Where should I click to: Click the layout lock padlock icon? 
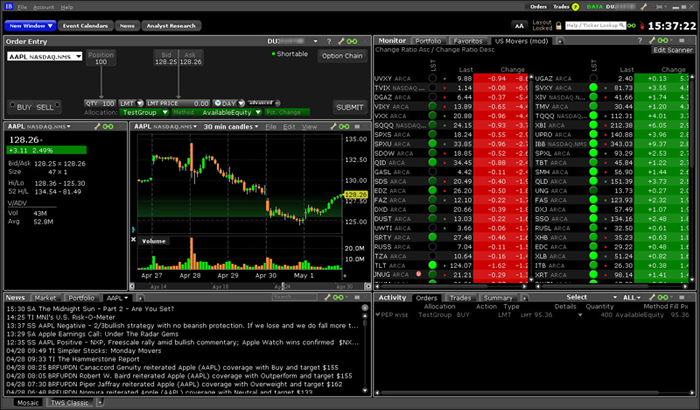pos(558,26)
